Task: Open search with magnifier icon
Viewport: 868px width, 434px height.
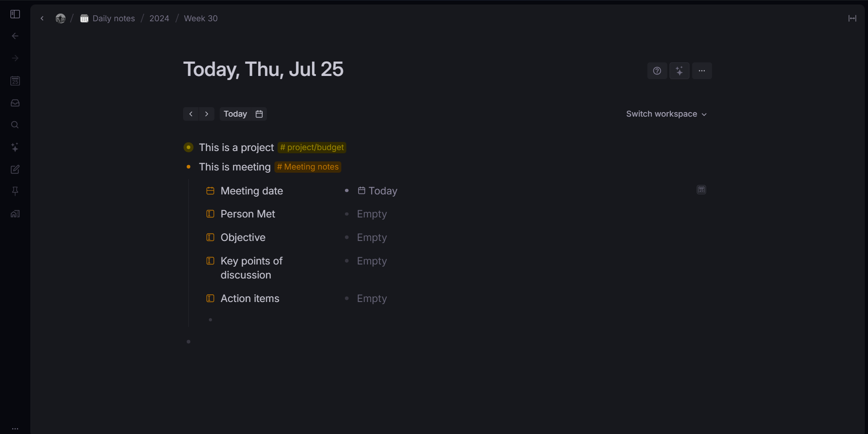Action: pos(15,125)
